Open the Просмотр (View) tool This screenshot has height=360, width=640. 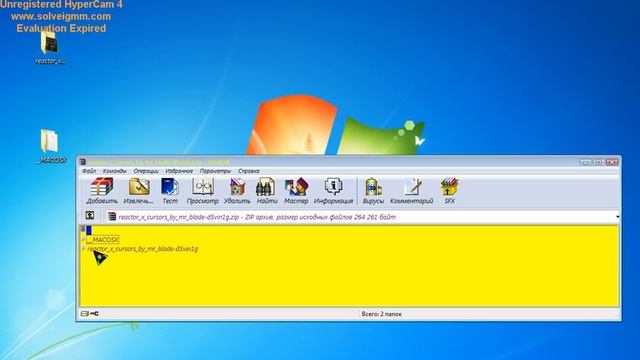click(202, 191)
